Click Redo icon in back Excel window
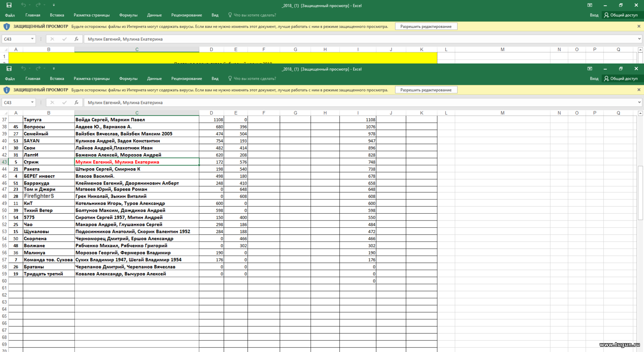This screenshot has height=352, width=644. pos(38,5)
